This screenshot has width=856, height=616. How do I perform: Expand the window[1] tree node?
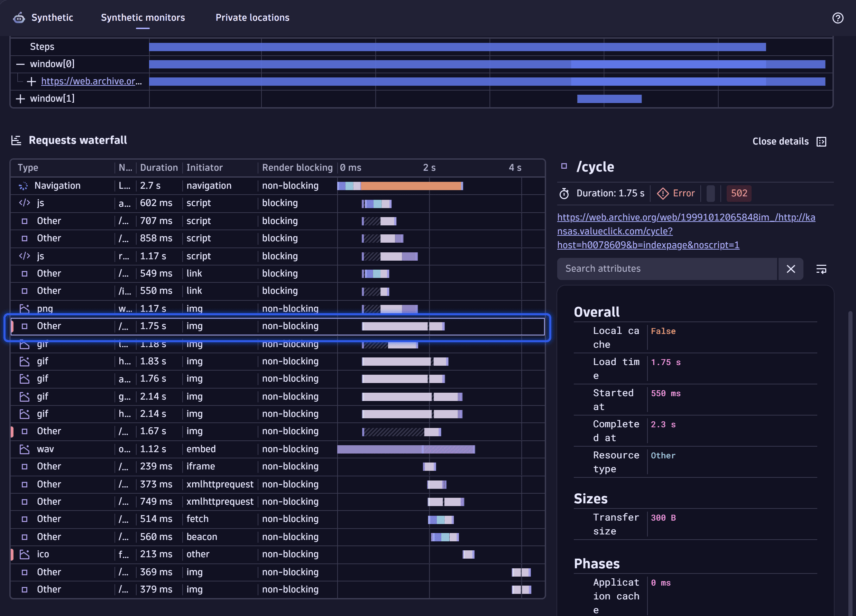20,99
